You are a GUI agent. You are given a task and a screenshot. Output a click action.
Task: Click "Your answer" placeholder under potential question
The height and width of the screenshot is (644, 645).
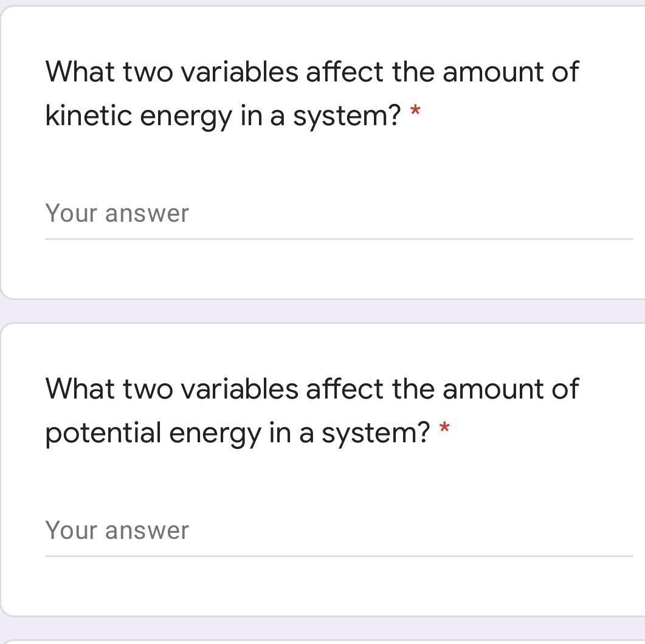coord(117,530)
